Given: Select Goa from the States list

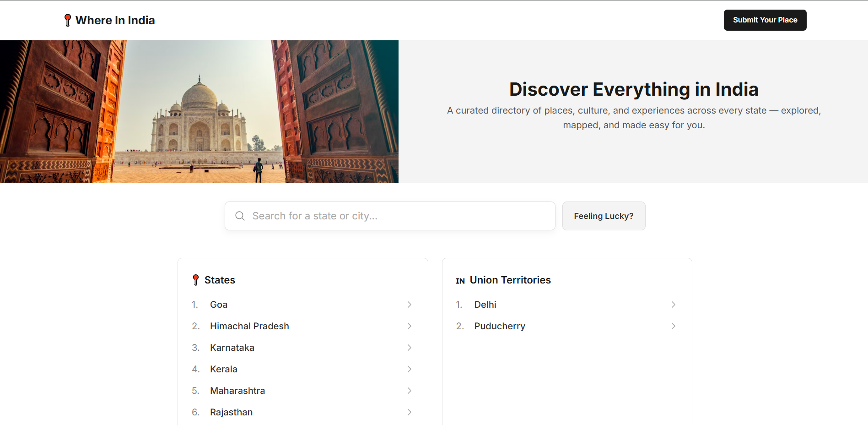Looking at the screenshot, I should (x=219, y=304).
